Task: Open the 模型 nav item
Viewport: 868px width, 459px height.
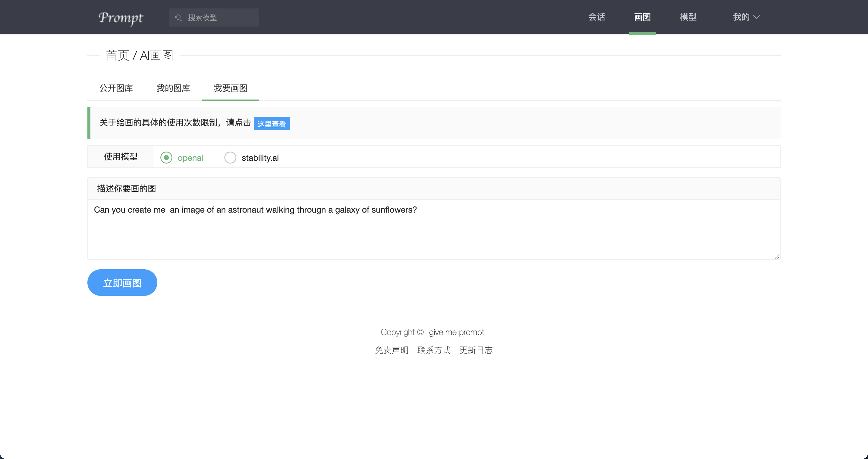Action: pos(688,17)
